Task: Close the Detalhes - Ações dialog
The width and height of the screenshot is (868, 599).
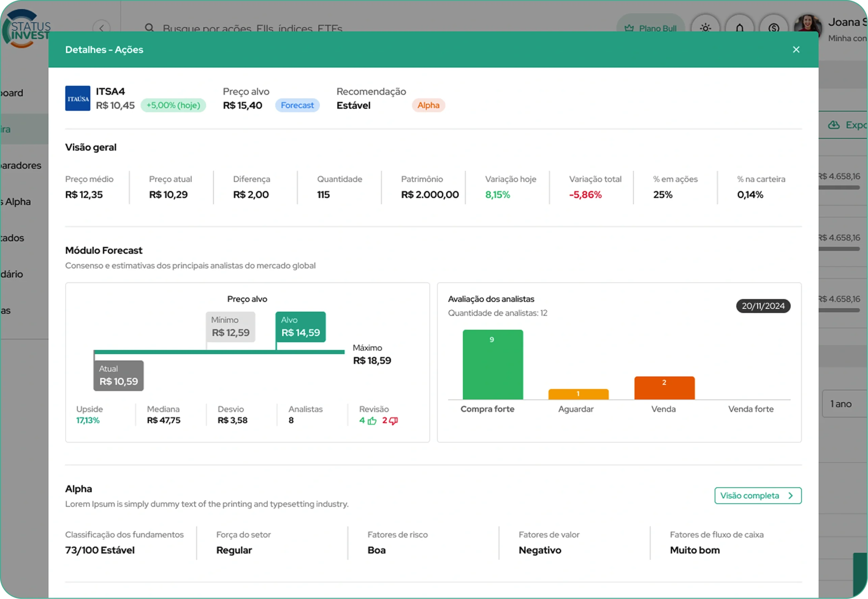Action: [796, 49]
